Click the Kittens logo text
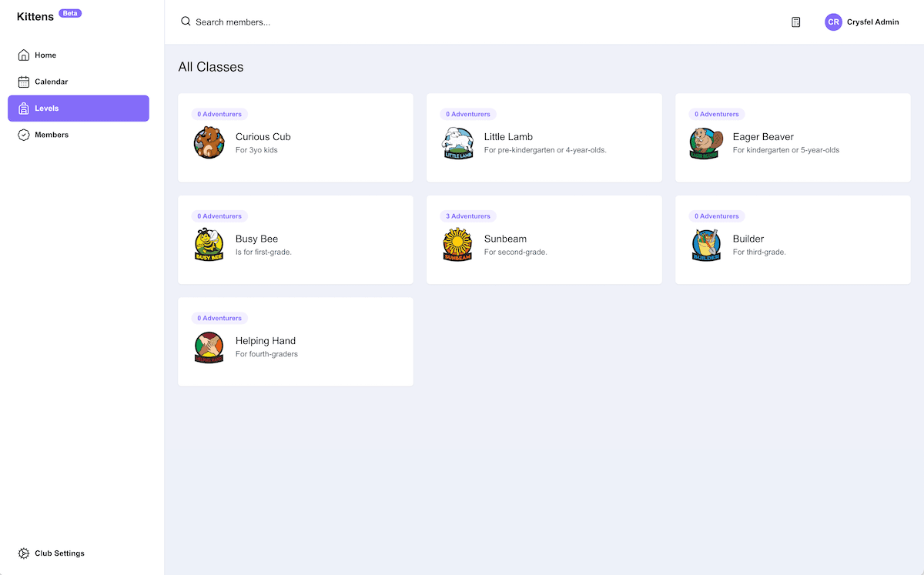Viewport: 924px width, 575px height. point(35,16)
